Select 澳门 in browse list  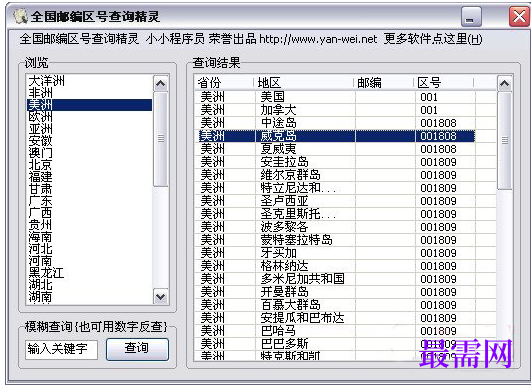[89, 153]
